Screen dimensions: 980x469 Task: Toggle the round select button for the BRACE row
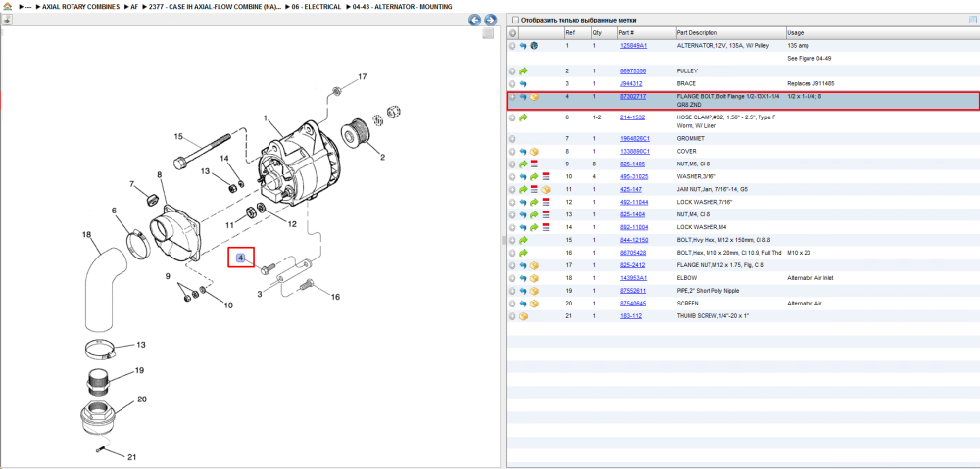click(512, 83)
